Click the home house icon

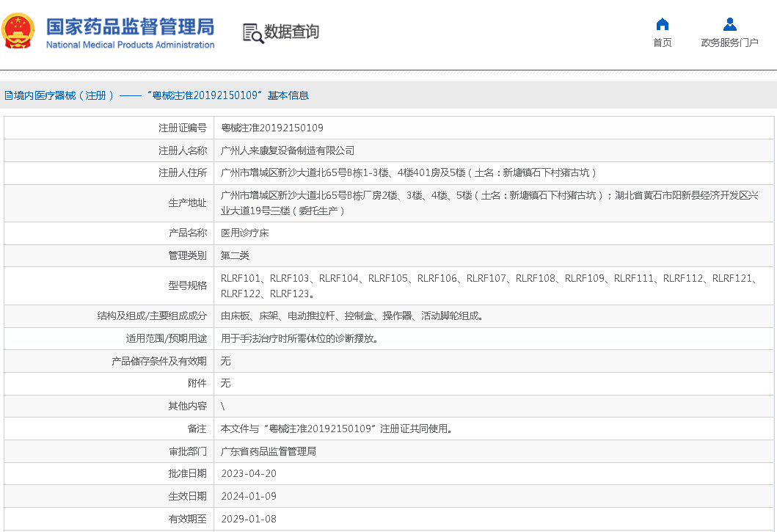click(x=662, y=24)
